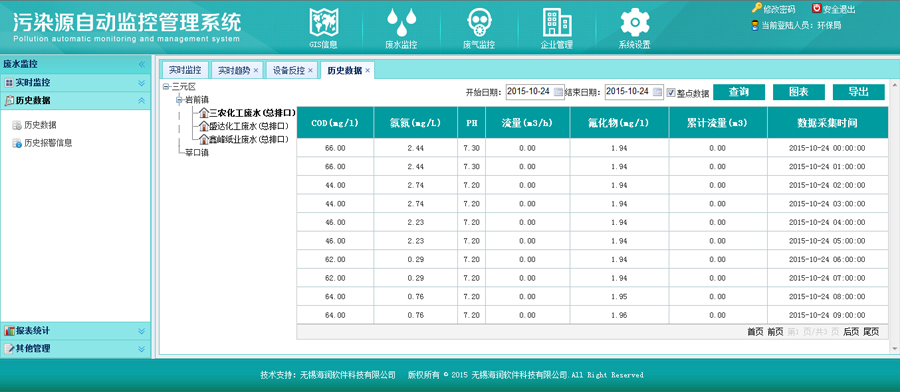Screen dimensions: 900x392
Task: Click the 报表统计 chart icon
Action: click(9, 331)
